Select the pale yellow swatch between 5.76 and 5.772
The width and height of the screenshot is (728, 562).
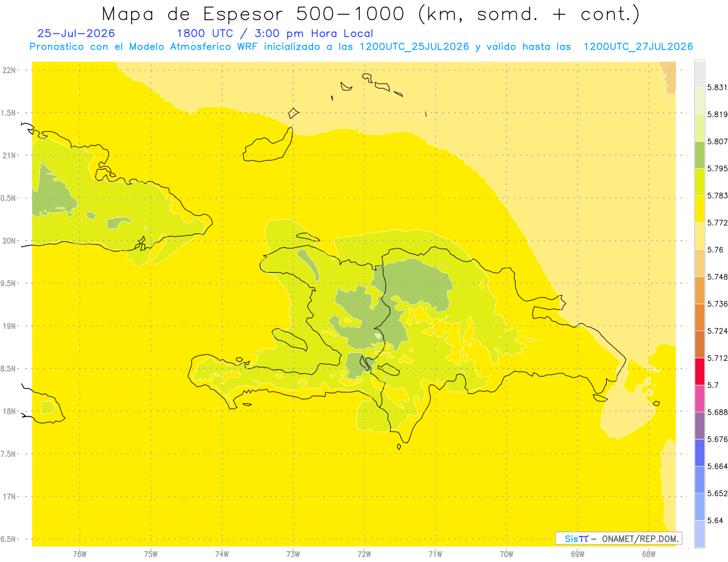(x=699, y=236)
